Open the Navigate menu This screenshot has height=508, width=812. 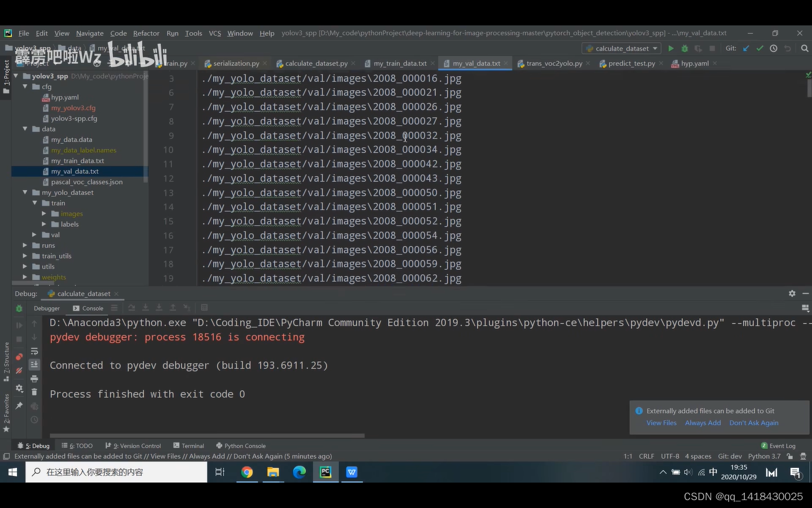[90, 33]
